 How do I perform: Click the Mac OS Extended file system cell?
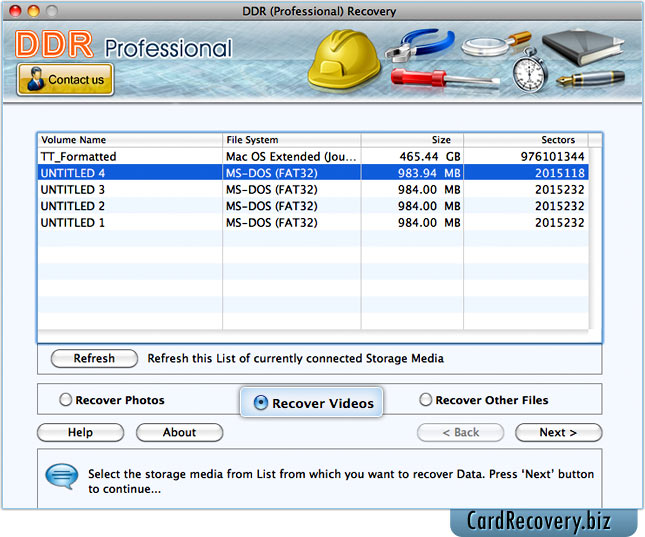click(291, 156)
